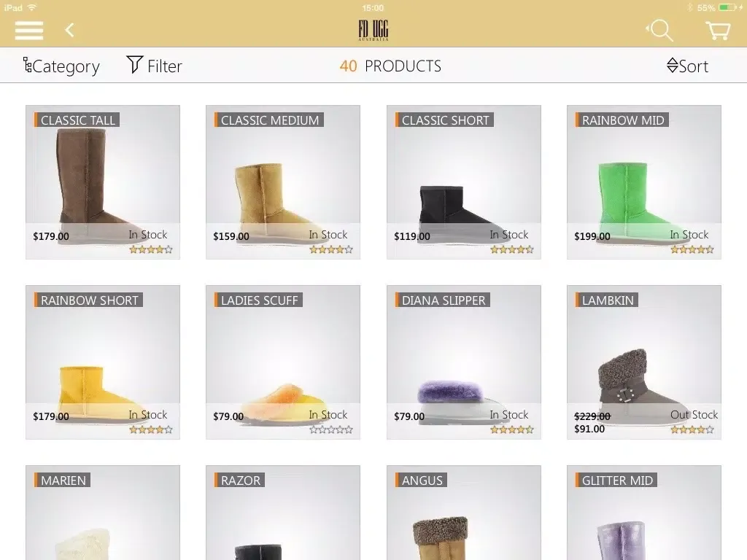Tap the battery indicator in status bar
Image resolution: width=747 pixels, height=560 pixels.
point(727,7)
